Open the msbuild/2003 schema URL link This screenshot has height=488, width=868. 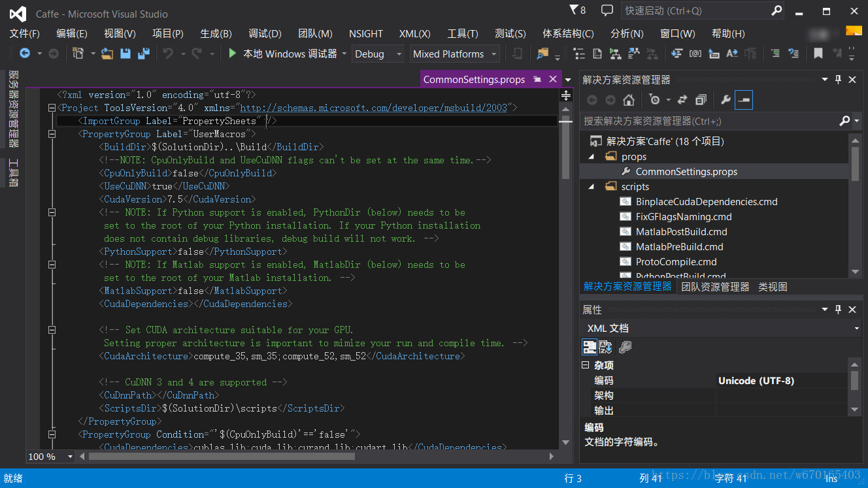point(374,108)
